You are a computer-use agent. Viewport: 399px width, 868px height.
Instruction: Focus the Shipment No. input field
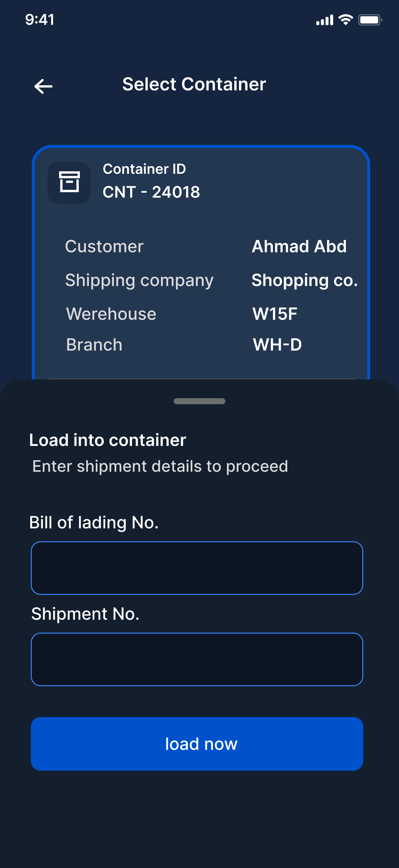coord(197,659)
